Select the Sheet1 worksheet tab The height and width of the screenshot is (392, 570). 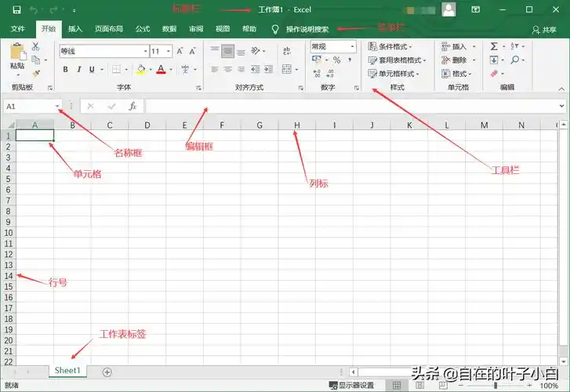67,371
